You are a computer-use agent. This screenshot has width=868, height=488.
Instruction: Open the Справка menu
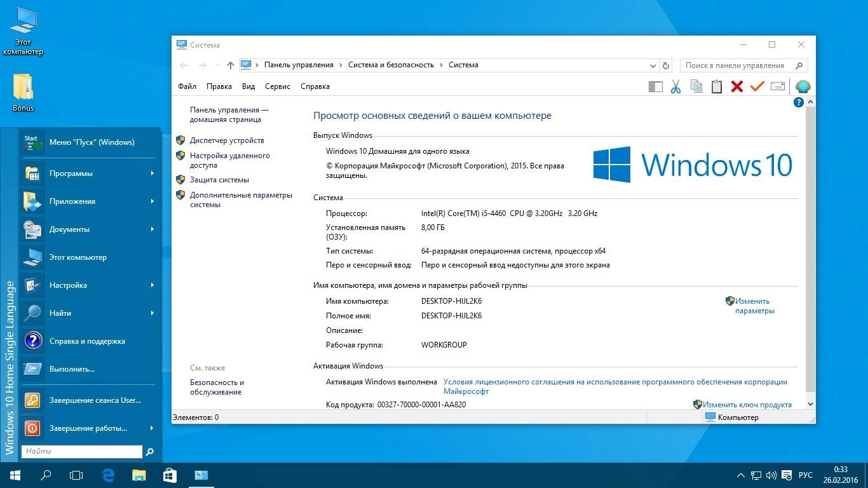click(315, 86)
